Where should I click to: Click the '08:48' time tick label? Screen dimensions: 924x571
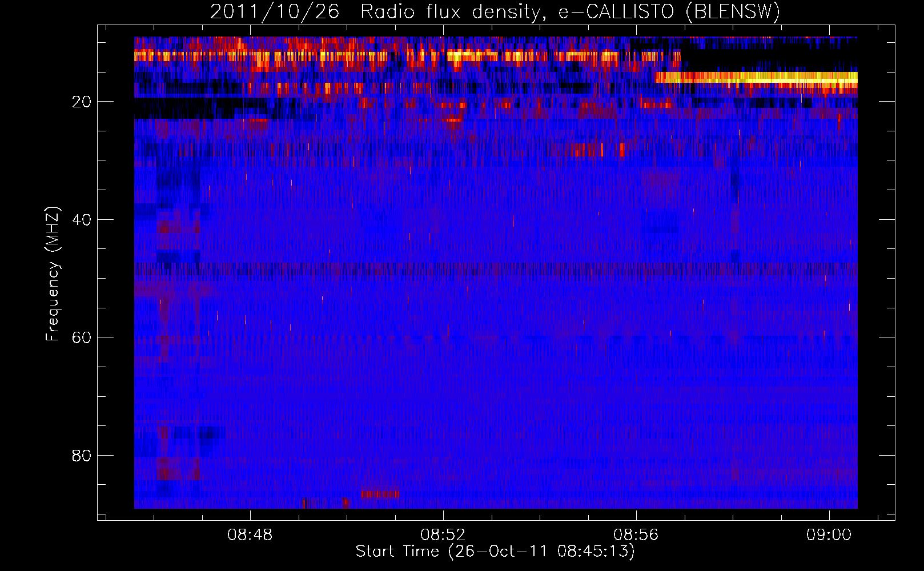[x=250, y=534]
